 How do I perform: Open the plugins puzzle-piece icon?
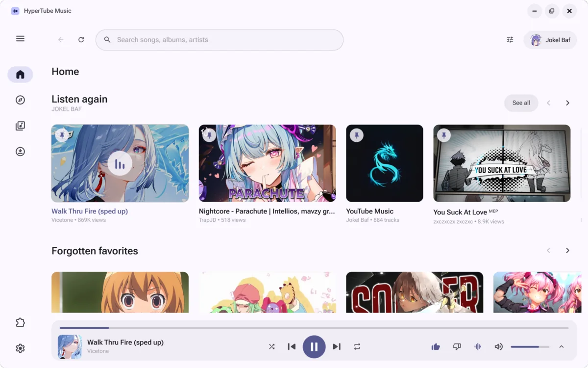pos(20,322)
